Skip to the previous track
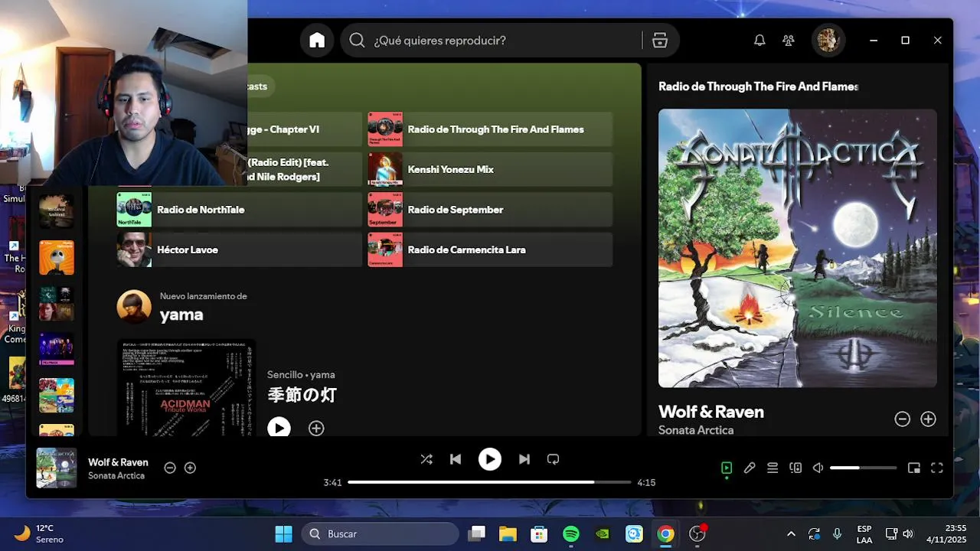Image resolution: width=980 pixels, height=551 pixels. click(456, 459)
